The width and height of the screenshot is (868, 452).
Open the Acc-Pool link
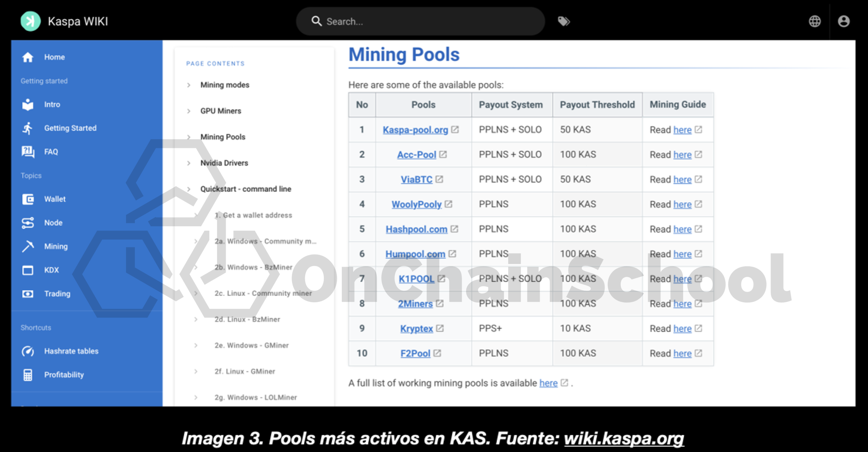pos(417,155)
